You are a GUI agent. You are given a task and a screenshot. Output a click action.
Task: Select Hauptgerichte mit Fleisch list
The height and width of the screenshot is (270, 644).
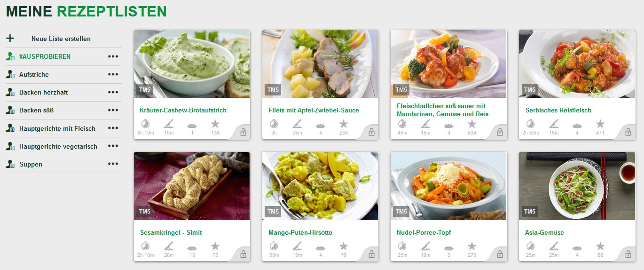click(x=57, y=128)
